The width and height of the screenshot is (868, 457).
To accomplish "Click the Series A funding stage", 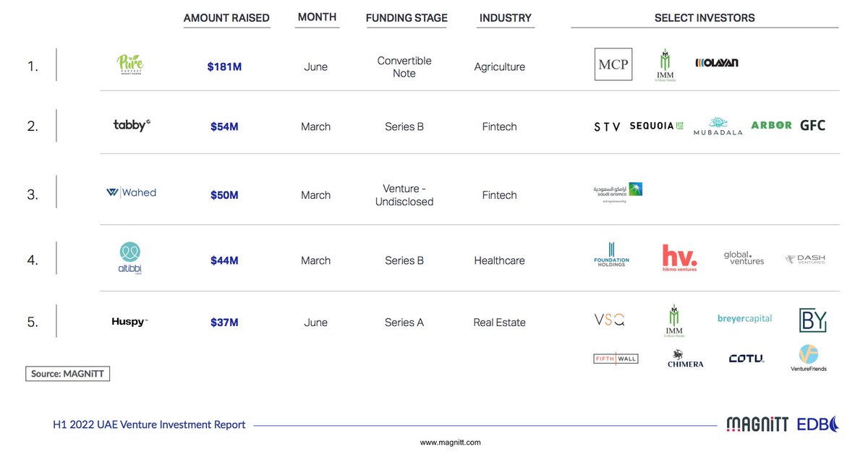I will coord(404,323).
